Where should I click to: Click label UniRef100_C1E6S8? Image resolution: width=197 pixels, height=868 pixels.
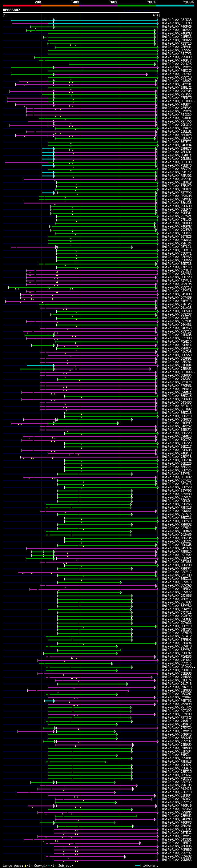(176, 139)
